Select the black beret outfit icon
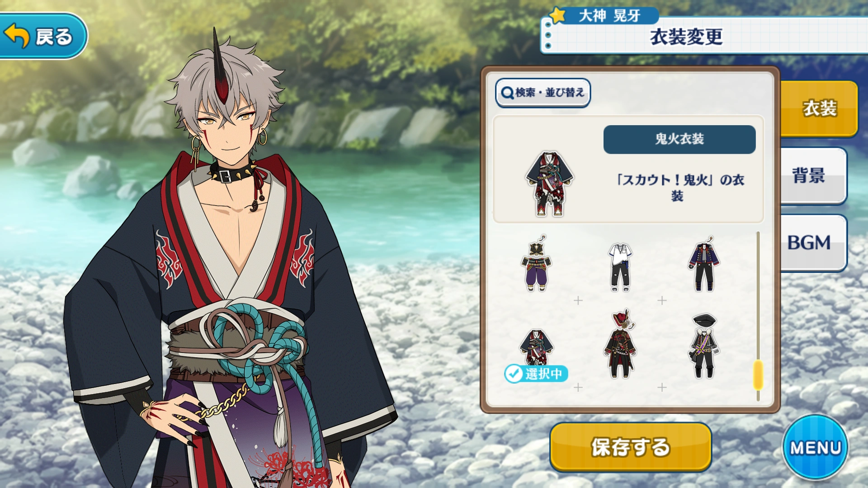This screenshot has height=488, width=868. [x=704, y=346]
